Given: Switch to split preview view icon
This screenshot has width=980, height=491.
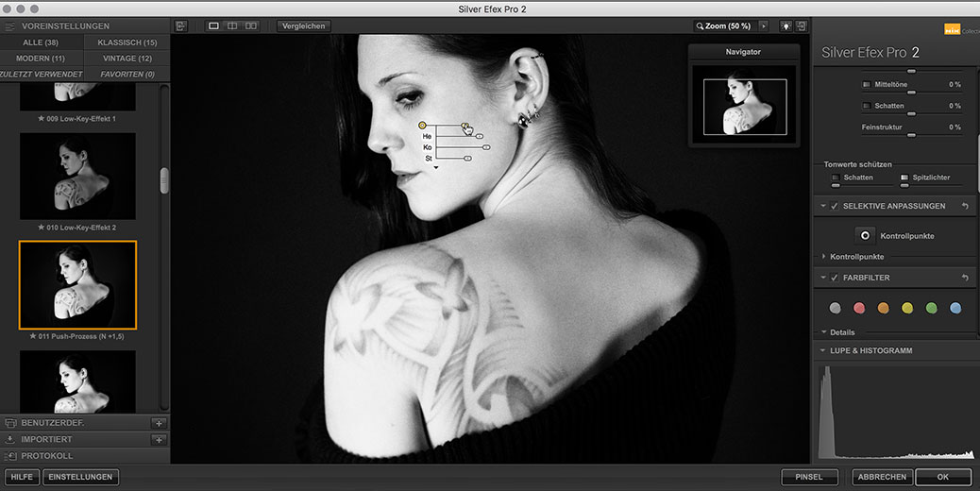Looking at the screenshot, I should pos(232,26).
